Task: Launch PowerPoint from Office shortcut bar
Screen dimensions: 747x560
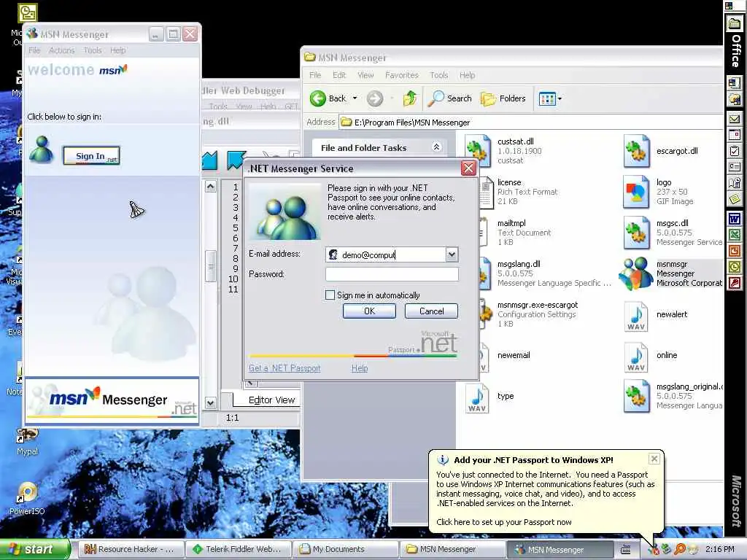Action: 734,251
